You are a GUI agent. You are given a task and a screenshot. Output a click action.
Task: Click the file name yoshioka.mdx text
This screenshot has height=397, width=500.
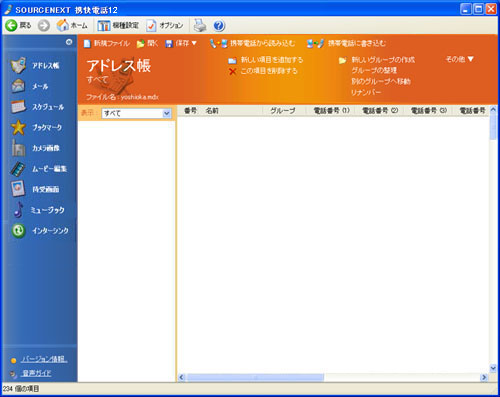[x=140, y=97]
